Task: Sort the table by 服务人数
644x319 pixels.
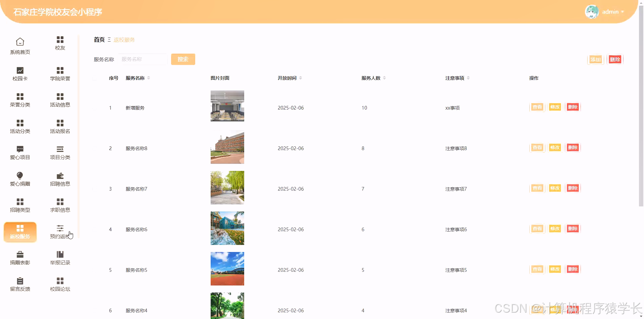Action: [x=384, y=78]
